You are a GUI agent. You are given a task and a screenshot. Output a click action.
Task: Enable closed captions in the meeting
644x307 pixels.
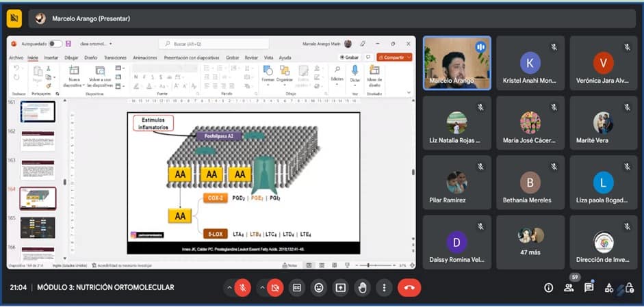pos(297,288)
